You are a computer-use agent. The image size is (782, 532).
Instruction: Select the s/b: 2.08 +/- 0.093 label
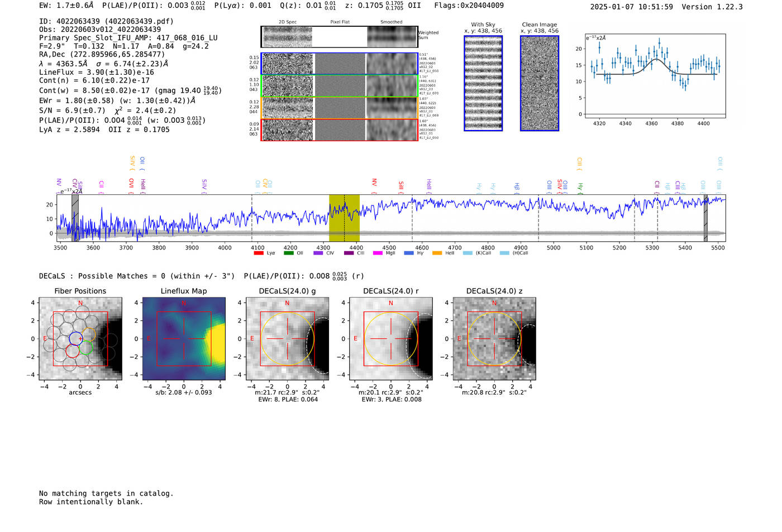click(184, 392)
